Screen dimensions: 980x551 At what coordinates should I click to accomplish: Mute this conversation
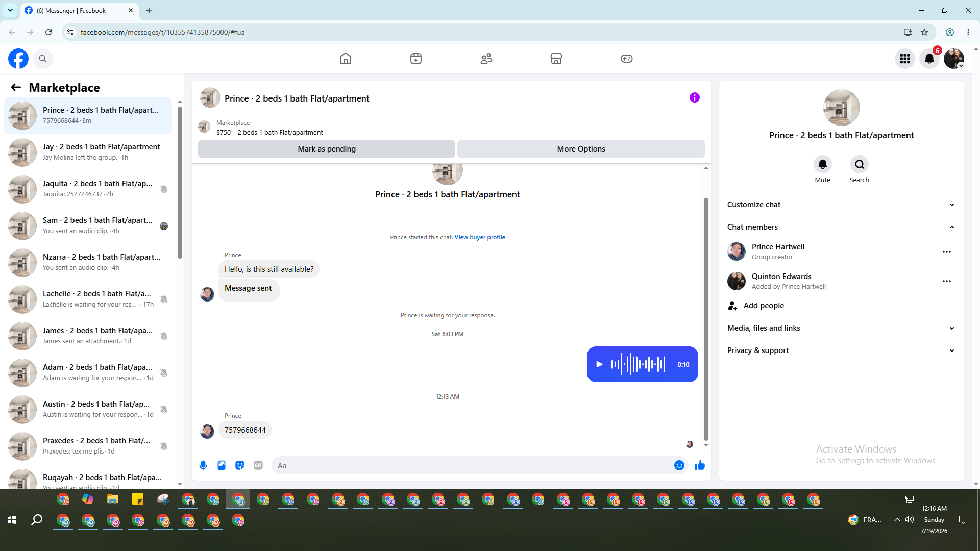[823, 164]
